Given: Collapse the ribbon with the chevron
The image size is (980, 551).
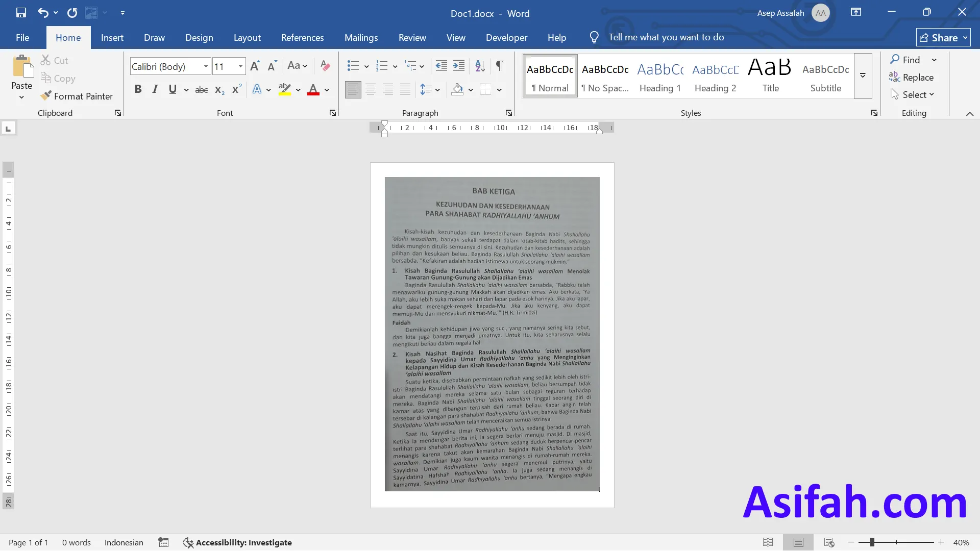Looking at the screenshot, I should point(970,113).
